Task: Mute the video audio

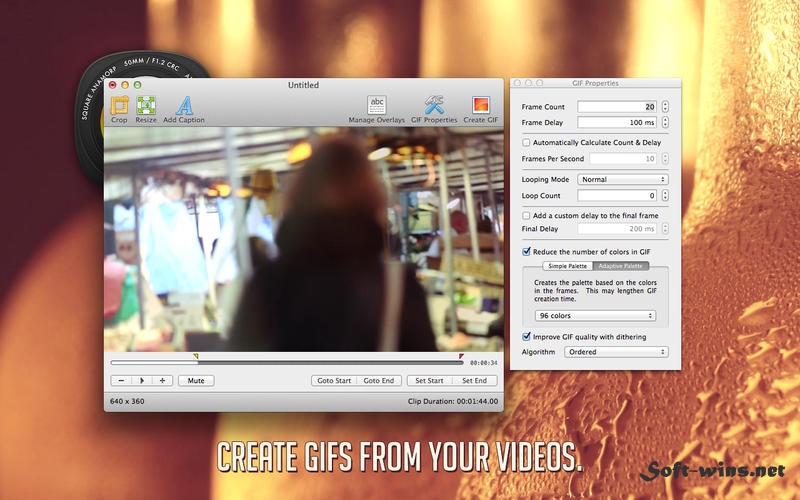Action: coord(196,381)
